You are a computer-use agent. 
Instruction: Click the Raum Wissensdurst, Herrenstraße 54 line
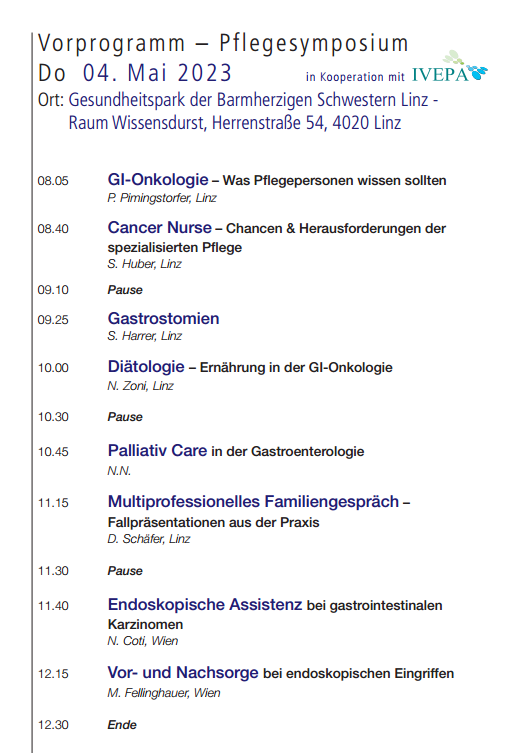pyautogui.click(x=235, y=122)
